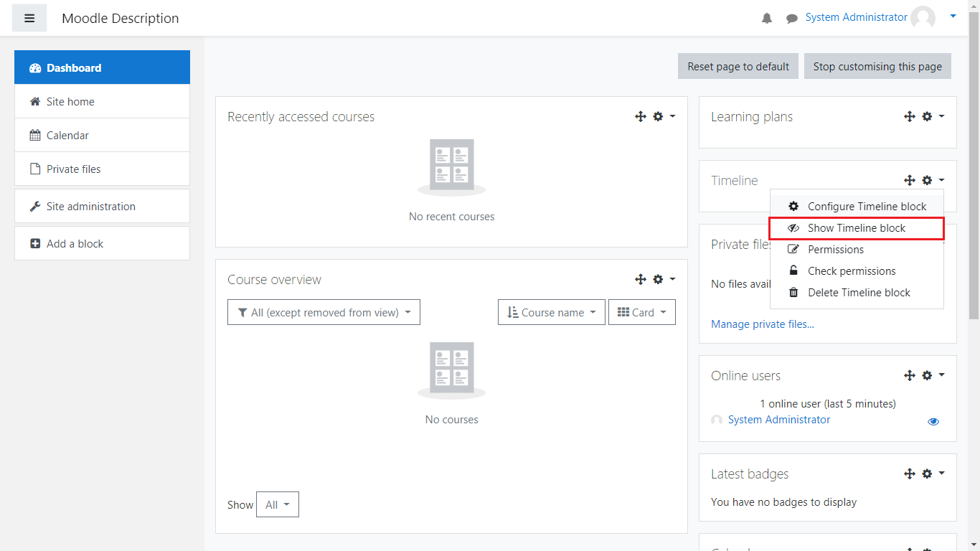Open gear menu on Online users block
Screen dimensions: 980x551
point(932,375)
